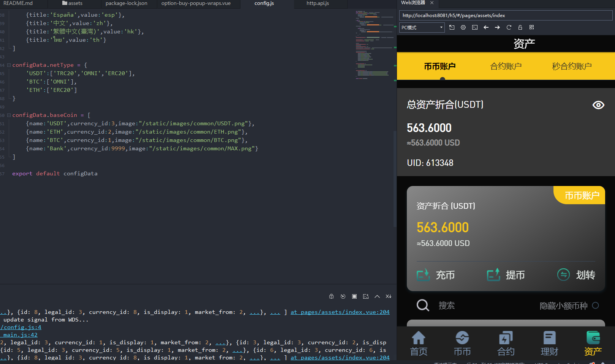
Task: Switch to the assets editor tab
Action: click(x=72, y=3)
